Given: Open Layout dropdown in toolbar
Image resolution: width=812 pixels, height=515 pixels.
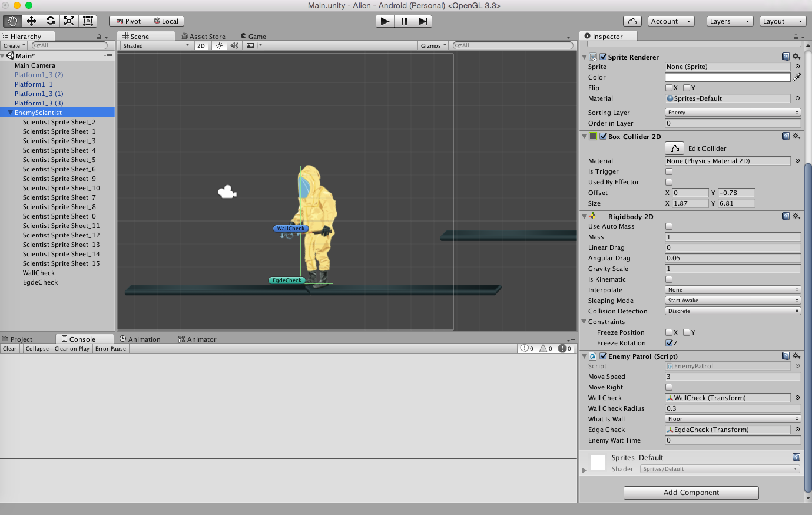Looking at the screenshot, I should tap(783, 21).
